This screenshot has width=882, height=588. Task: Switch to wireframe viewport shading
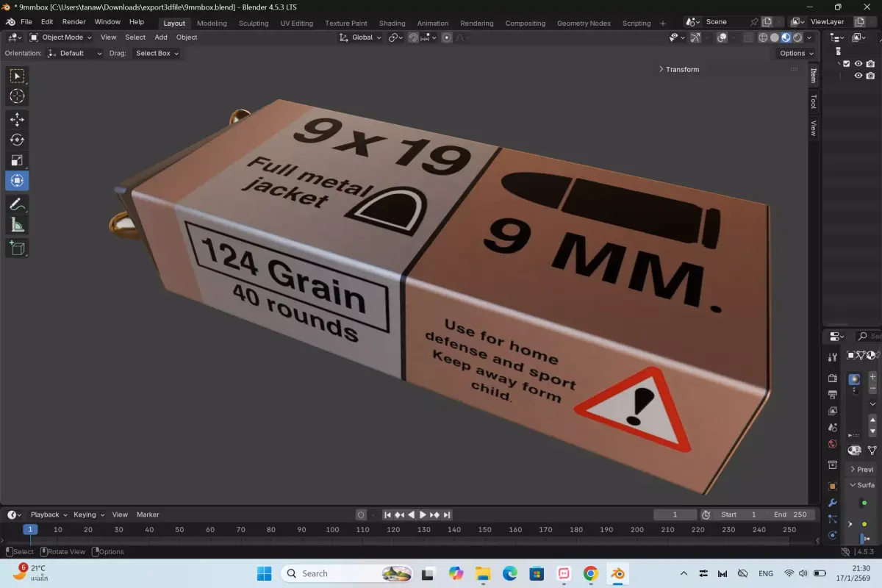pyautogui.click(x=764, y=37)
